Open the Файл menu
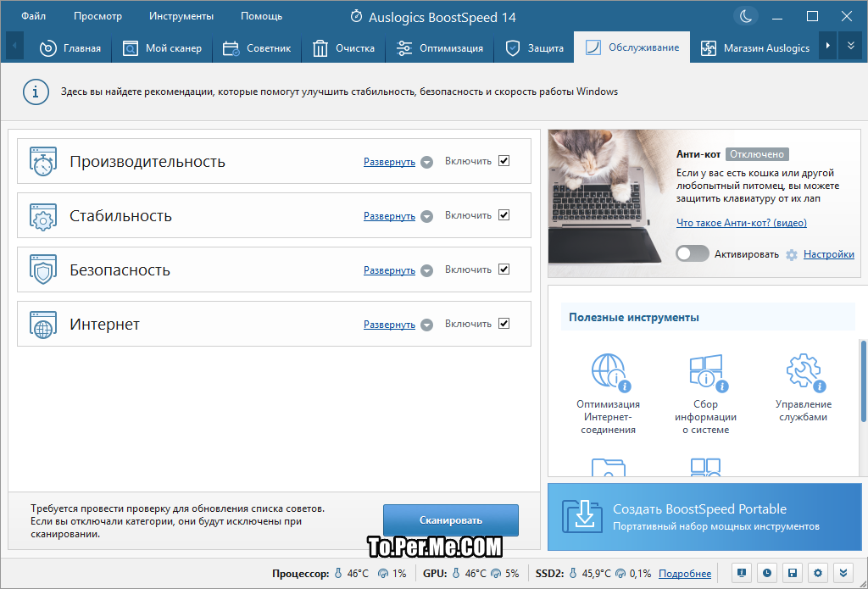This screenshot has width=868, height=589. point(33,16)
